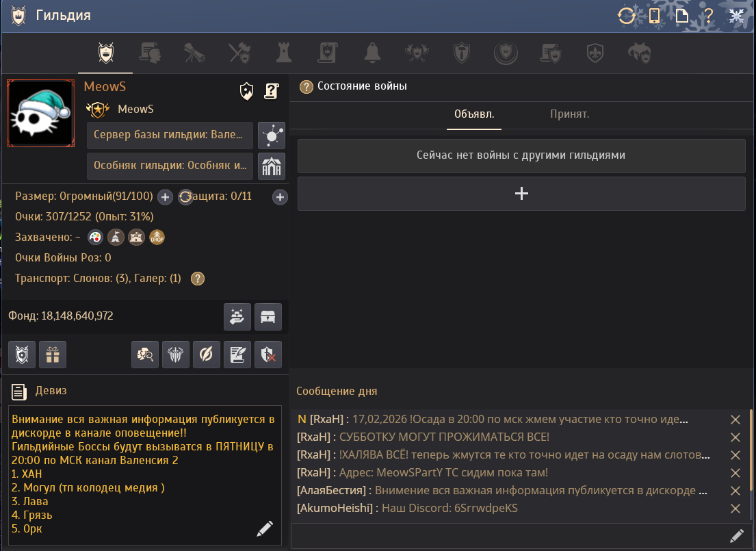The width and height of the screenshot is (756, 551).
Task: Switch to the Принят. war tab
Action: pos(569,114)
